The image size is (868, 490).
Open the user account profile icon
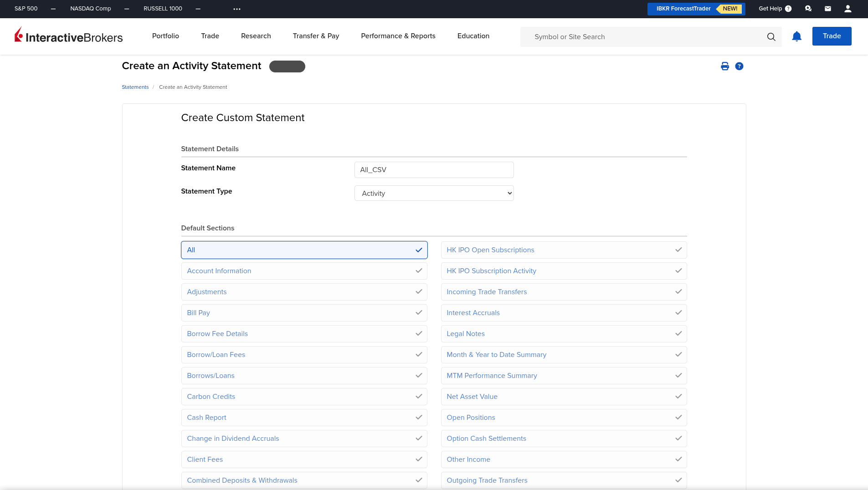pyautogui.click(x=847, y=9)
